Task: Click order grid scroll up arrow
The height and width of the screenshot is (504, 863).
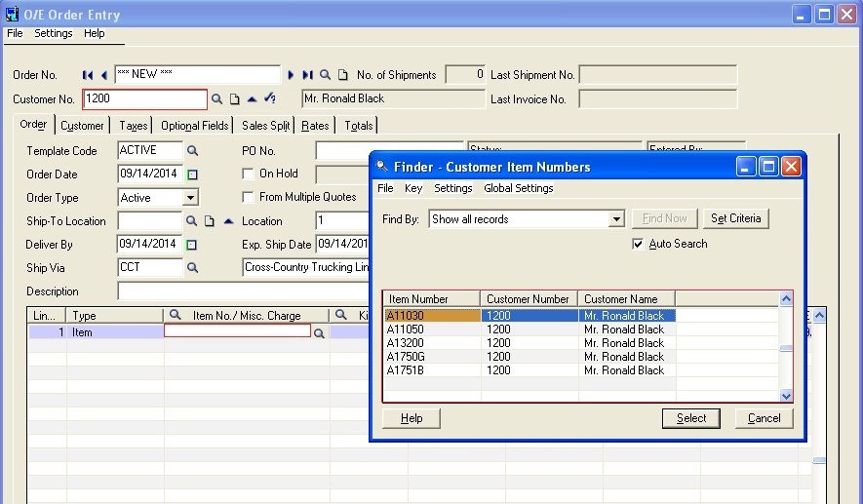Action: point(819,315)
